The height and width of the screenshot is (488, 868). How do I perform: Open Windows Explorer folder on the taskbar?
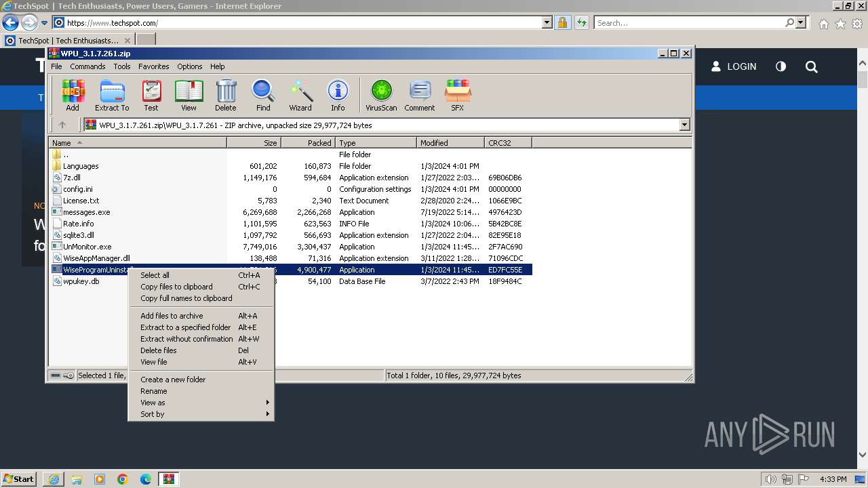(77, 479)
